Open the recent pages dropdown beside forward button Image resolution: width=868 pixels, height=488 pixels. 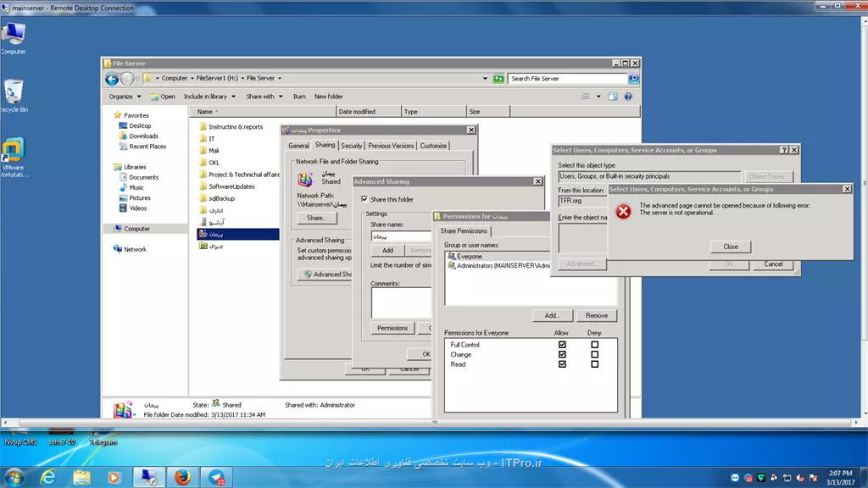tap(137, 79)
